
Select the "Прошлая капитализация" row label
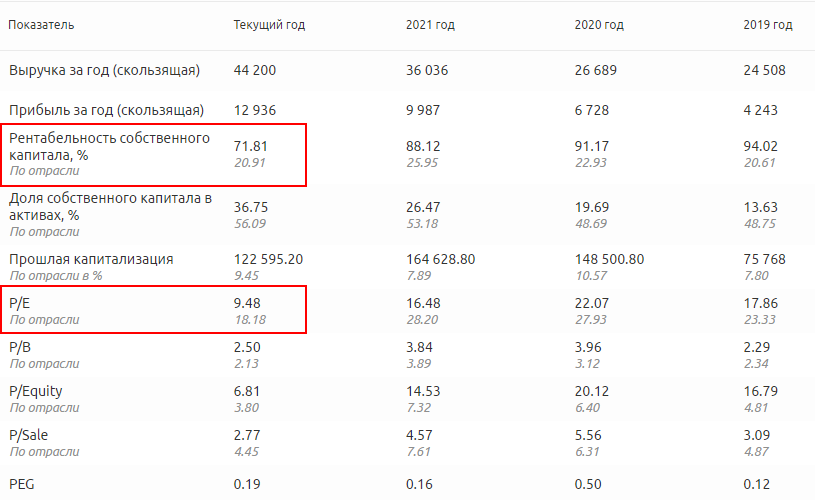[x=91, y=259]
